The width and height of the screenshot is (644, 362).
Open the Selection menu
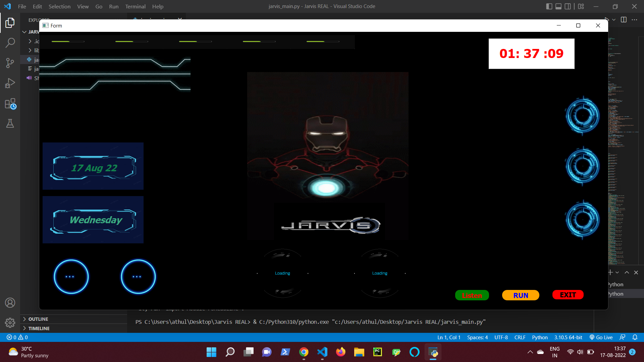click(59, 6)
